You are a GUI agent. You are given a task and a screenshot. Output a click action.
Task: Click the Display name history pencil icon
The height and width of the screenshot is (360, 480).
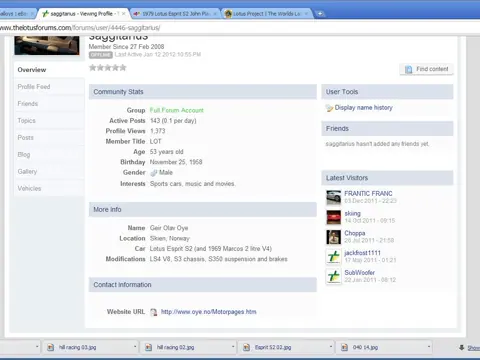329,108
